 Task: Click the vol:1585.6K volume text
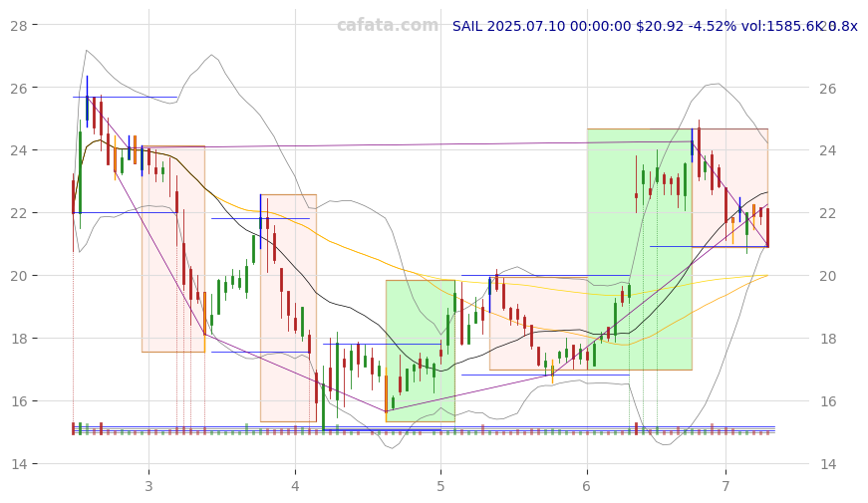tap(782, 26)
